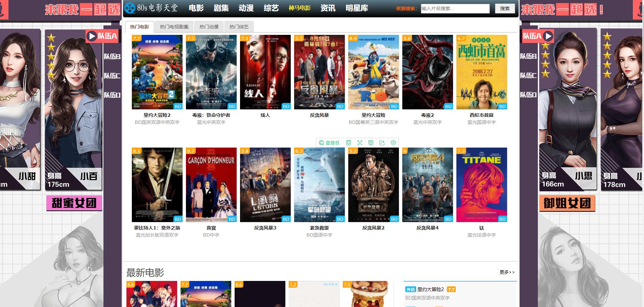Focus the 输入片名搜索 search input field
The width and height of the screenshot is (644, 307).
455,8
